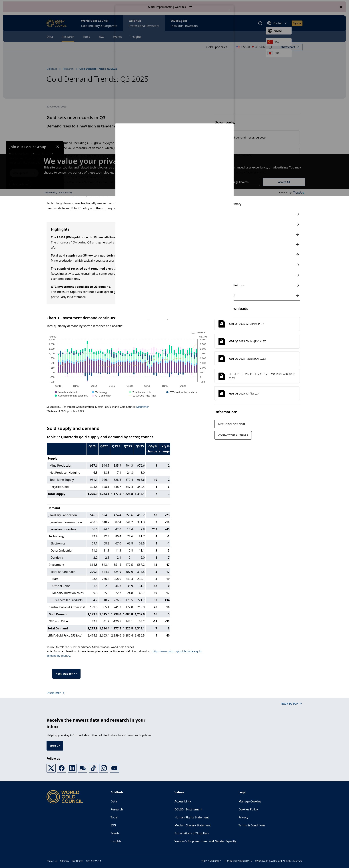Open the TikTok social icon

coord(93,768)
